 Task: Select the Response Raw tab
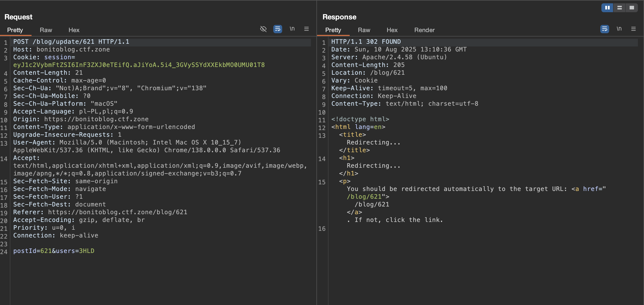tap(364, 30)
